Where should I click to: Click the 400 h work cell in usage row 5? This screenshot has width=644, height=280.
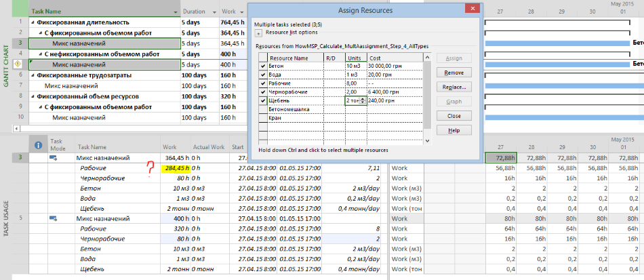coord(176,218)
